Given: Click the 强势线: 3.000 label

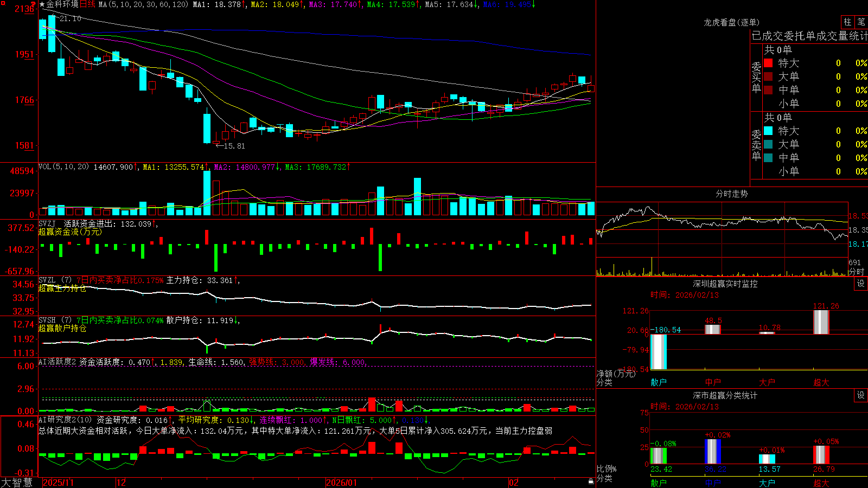Looking at the screenshot, I should 278,362.
